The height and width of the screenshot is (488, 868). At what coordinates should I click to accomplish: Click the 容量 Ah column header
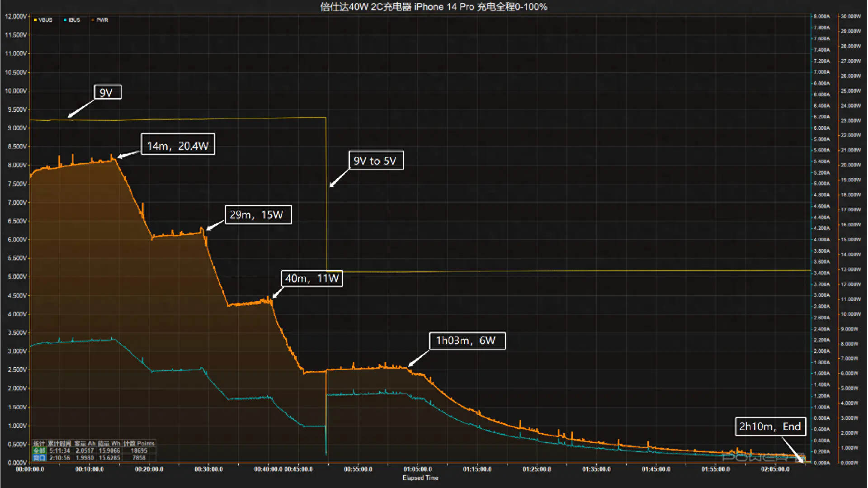85,443
